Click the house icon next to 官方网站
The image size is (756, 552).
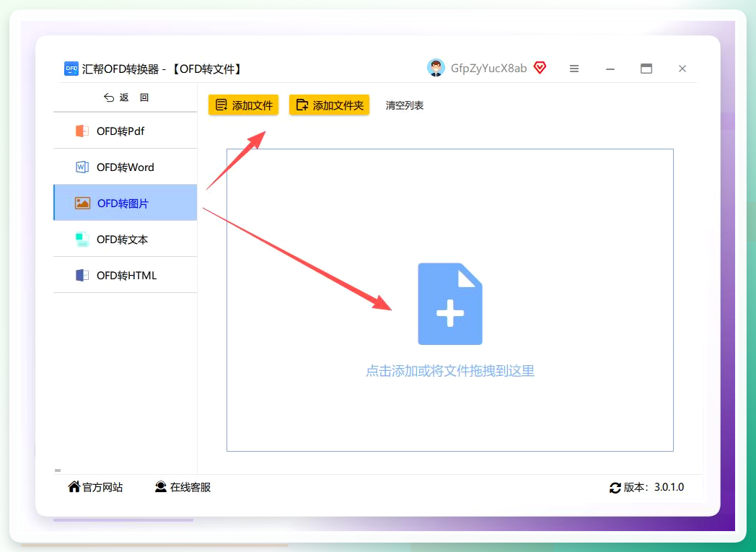(74, 486)
